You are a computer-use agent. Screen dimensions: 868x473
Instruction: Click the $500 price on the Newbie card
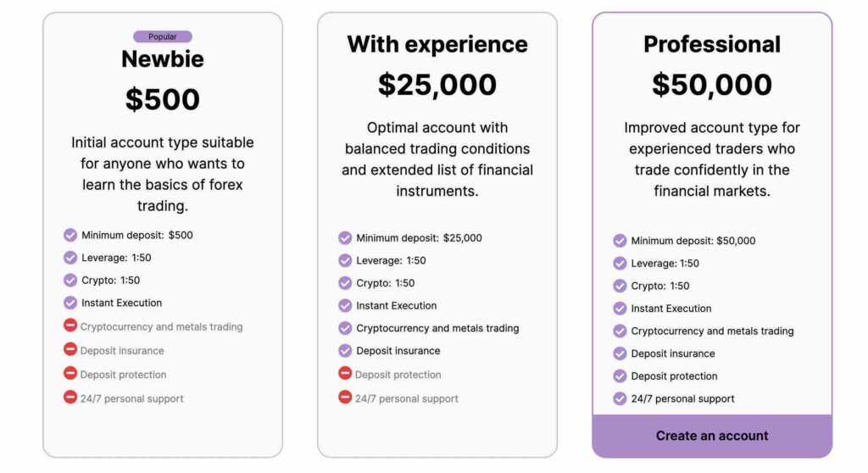[x=163, y=99]
